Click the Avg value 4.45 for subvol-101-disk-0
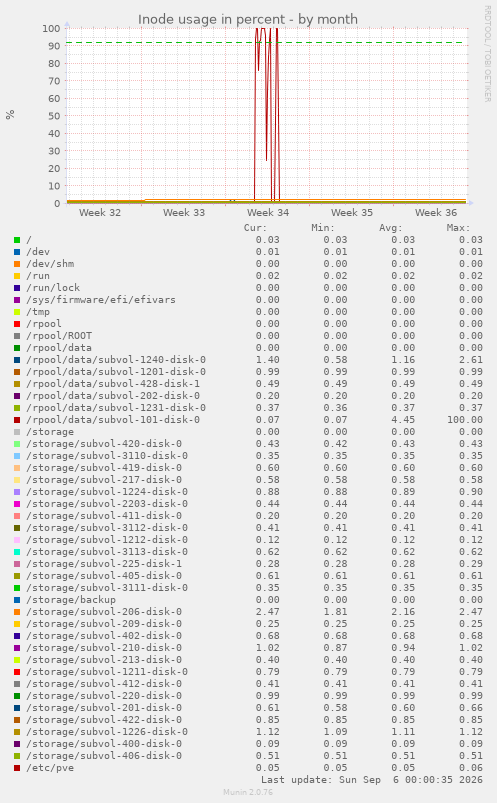The height and width of the screenshot is (803, 497). 403,420
